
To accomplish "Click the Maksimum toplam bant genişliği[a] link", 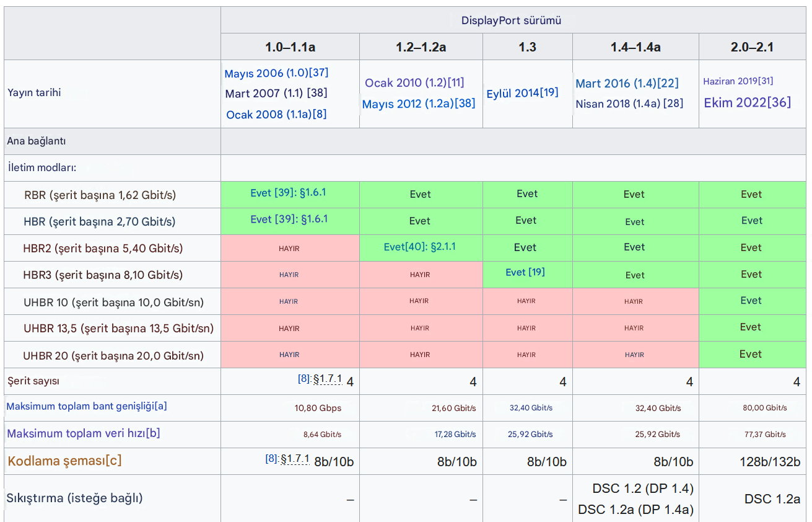I will [x=87, y=407].
